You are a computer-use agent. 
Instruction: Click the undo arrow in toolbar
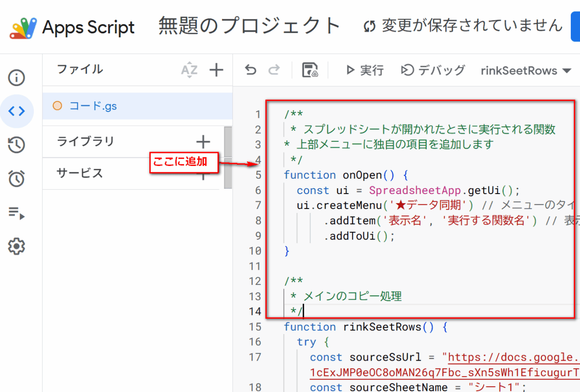pos(250,70)
